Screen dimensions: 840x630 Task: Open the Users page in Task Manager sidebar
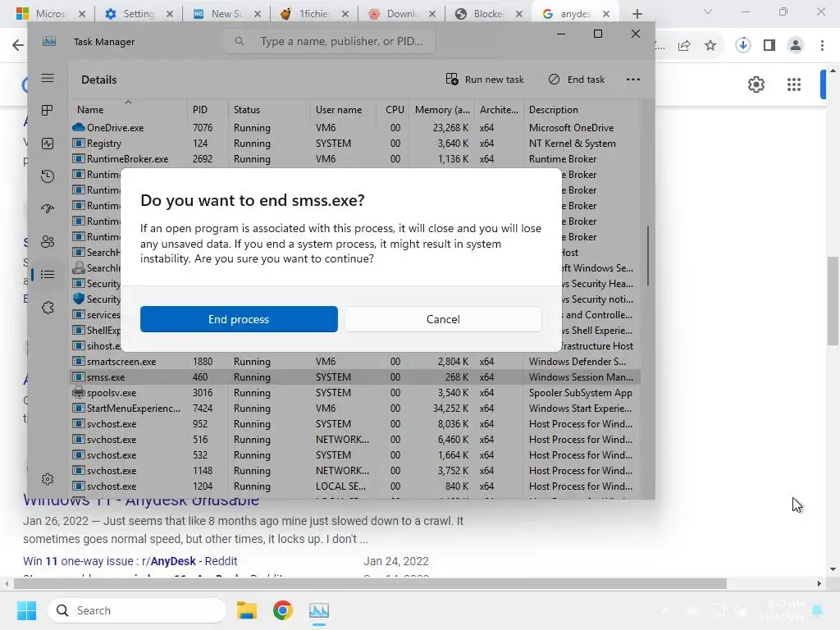click(48, 242)
